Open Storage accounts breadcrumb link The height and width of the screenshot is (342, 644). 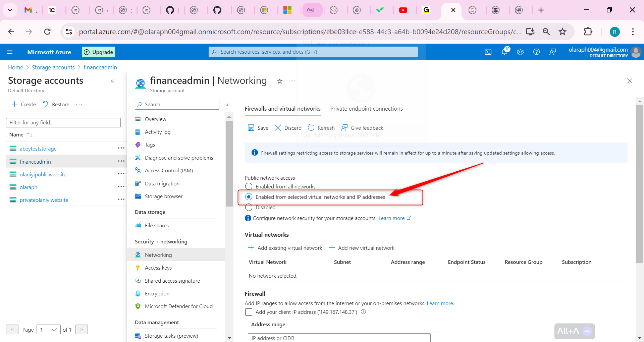[x=53, y=67]
